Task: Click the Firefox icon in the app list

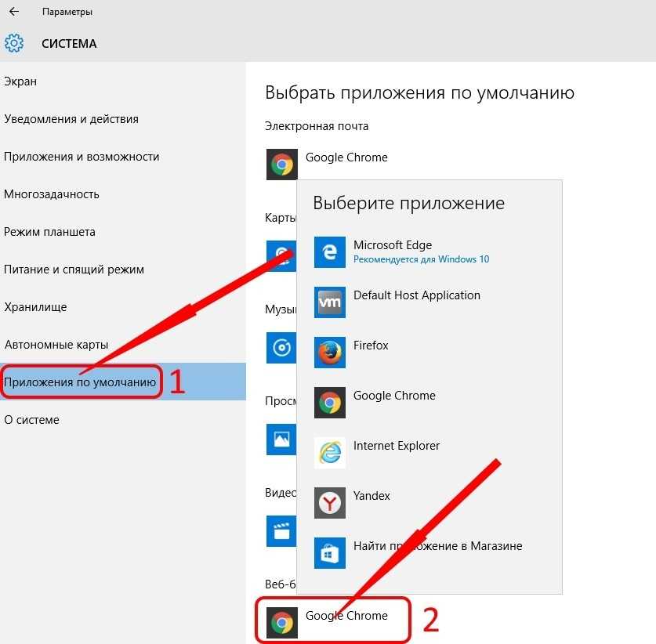Action: tap(330, 353)
